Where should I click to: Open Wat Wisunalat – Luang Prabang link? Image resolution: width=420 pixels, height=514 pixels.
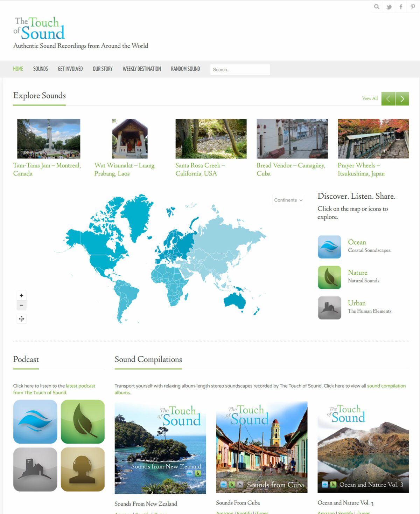(x=124, y=169)
